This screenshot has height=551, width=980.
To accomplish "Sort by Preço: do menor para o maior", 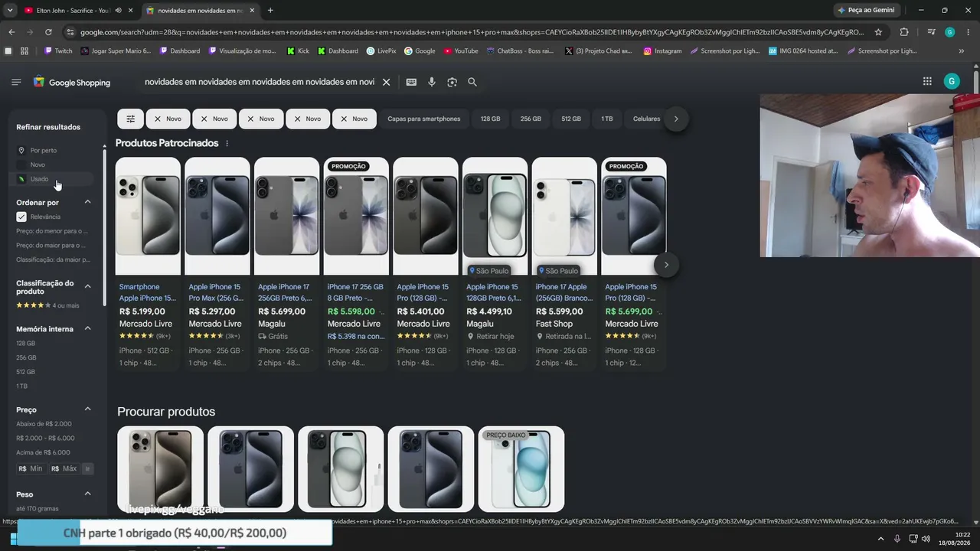I will click(52, 231).
